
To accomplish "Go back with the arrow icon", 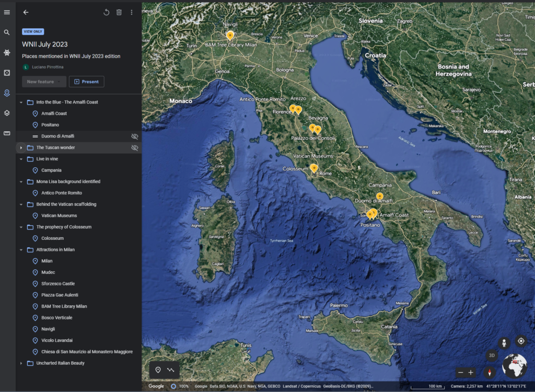I will tap(26, 13).
